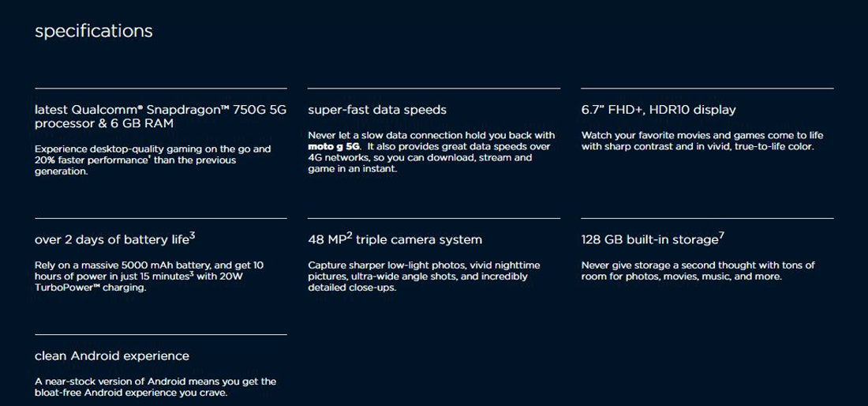Viewport: 868px width, 406px height.
Task: Click the specifications section heading
Action: [x=94, y=31]
